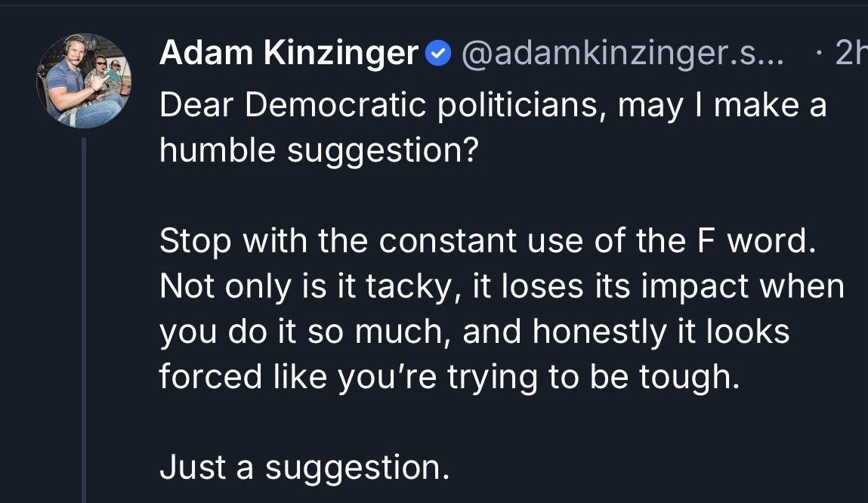Click the 'Stop with the constant use' line
868x503 pixels.
(488, 241)
